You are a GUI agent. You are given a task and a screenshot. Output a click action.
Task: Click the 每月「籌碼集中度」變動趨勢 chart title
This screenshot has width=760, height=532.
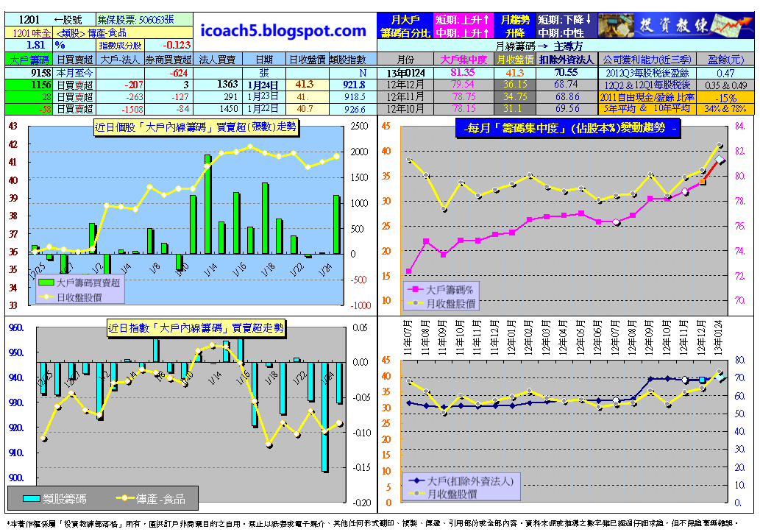567,129
